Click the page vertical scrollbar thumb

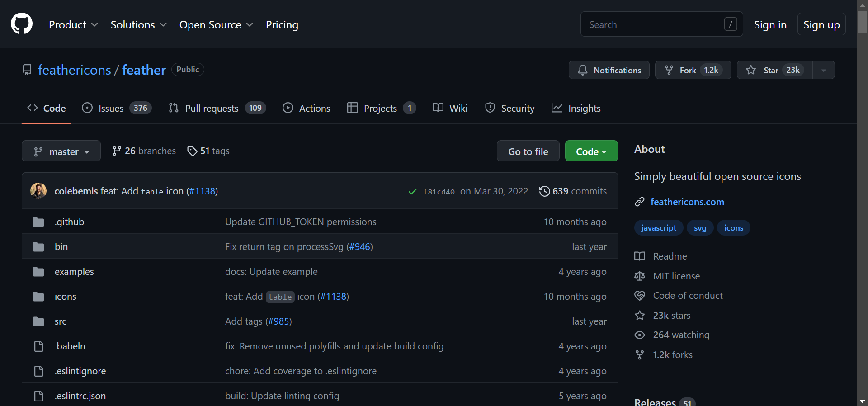coord(862,22)
